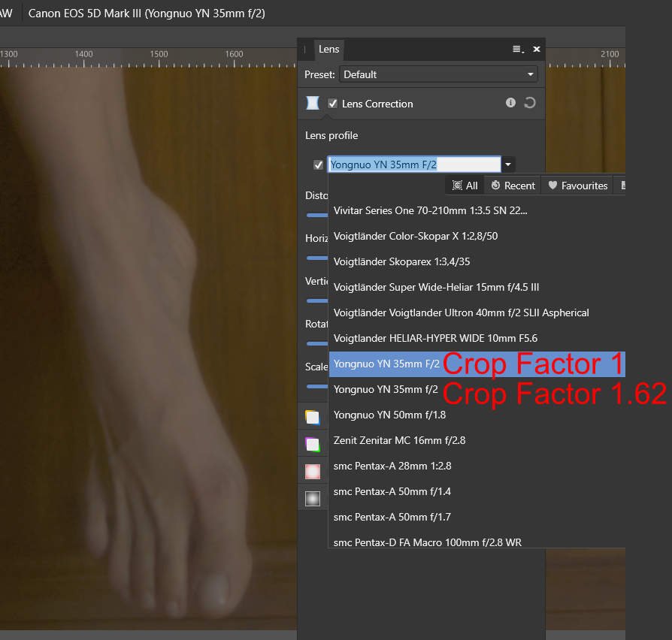
Task: Pick Voigtländer Super Wide-Heliar 15mm f/4.5 III
Action: click(477, 287)
